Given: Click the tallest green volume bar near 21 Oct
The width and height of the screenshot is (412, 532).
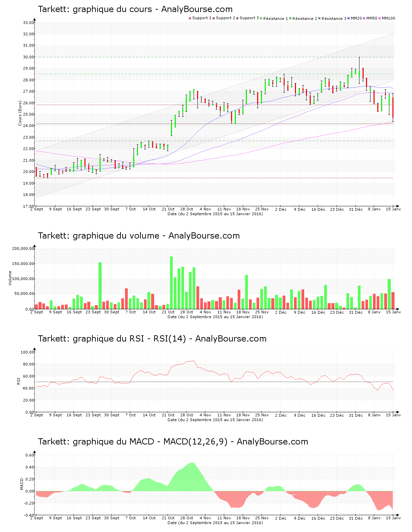Looking at the screenshot, I should click(171, 283).
